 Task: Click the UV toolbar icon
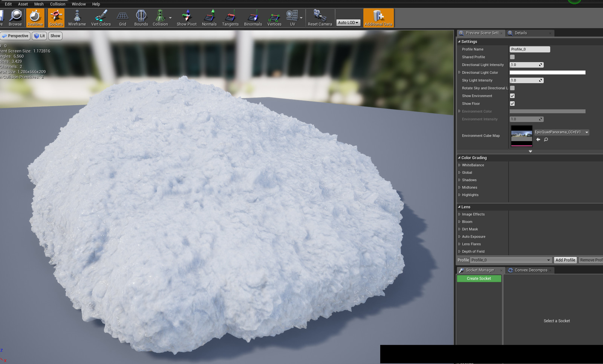[x=292, y=18]
